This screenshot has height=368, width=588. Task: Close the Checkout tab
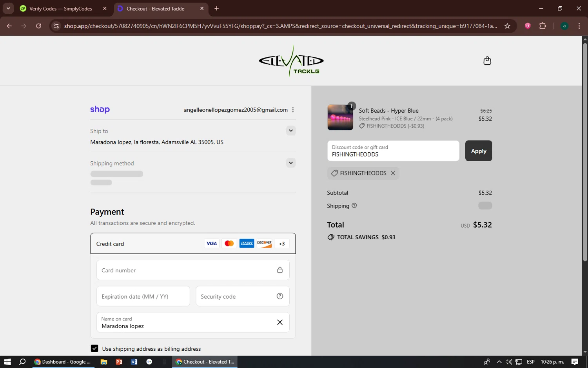click(x=202, y=9)
